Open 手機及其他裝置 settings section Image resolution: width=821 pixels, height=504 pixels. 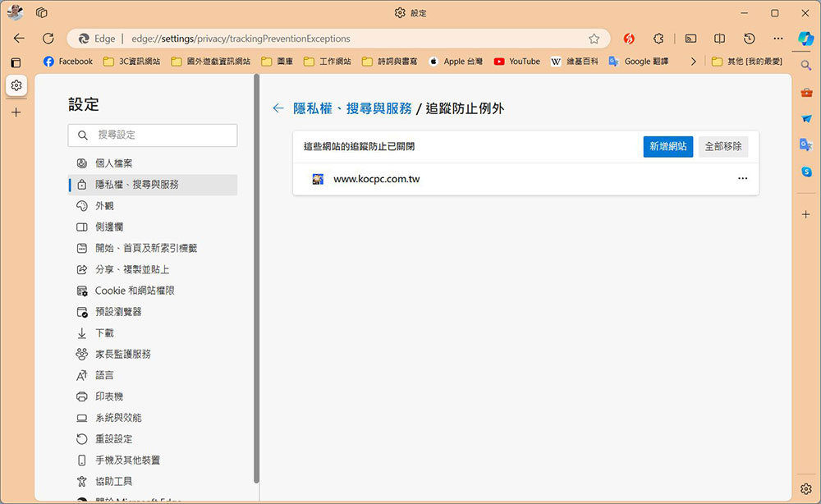[x=153, y=460]
